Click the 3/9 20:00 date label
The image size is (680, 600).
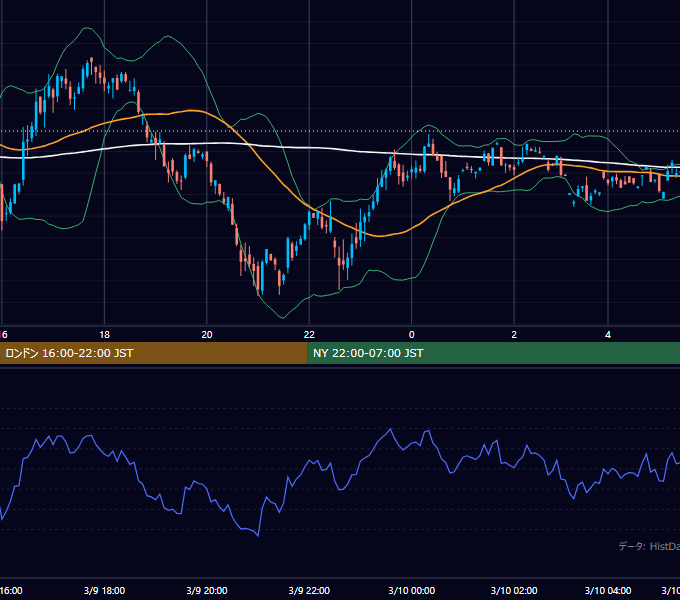pos(207,590)
